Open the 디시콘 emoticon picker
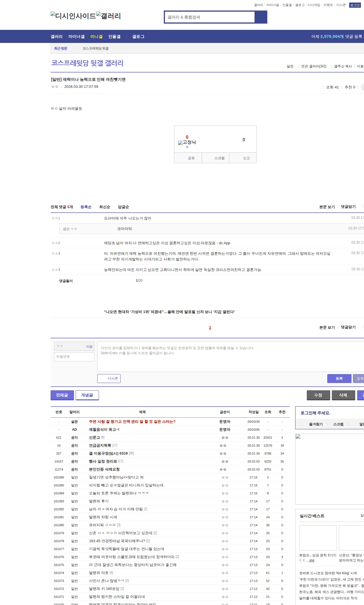 point(109,378)
